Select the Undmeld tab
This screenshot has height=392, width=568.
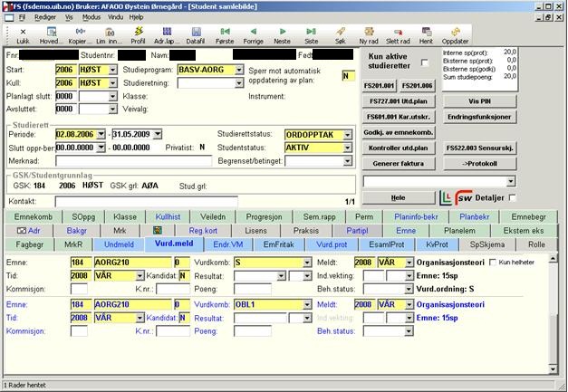(119, 244)
